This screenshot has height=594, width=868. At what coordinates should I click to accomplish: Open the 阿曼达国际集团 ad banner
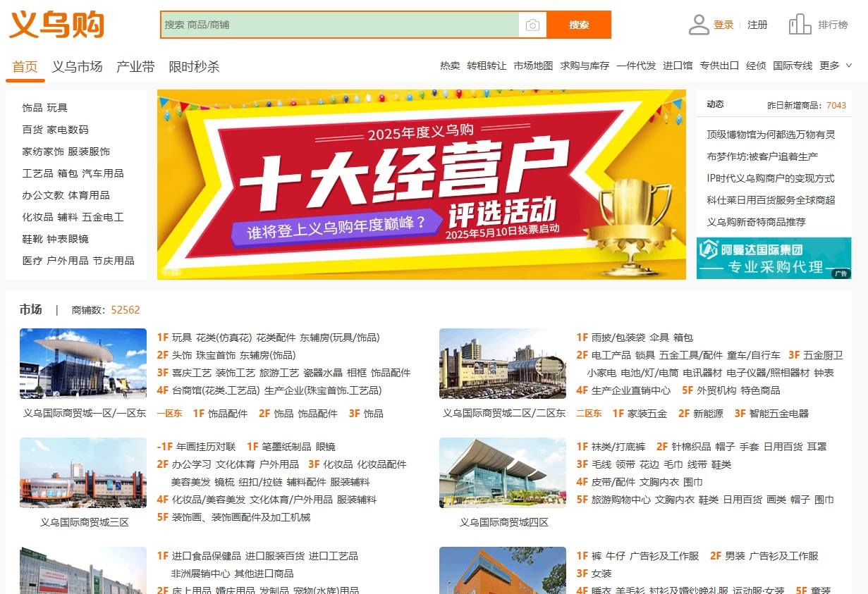[x=774, y=258]
